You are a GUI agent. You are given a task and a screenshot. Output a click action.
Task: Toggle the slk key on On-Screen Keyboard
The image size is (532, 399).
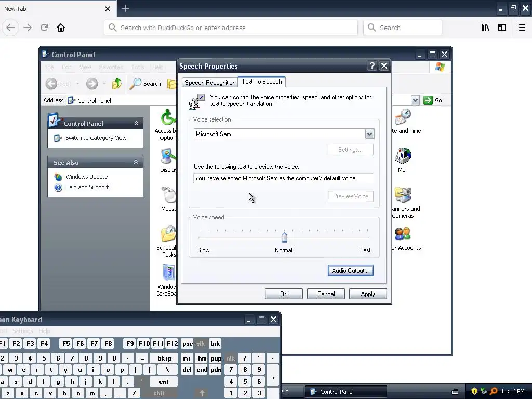(201, 344)
